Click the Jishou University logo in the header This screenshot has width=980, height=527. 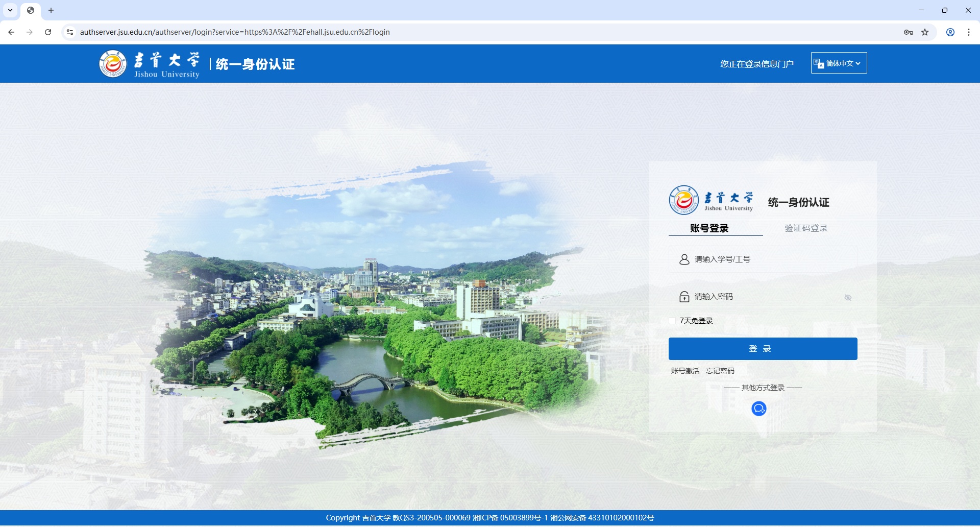click(113, 63)
